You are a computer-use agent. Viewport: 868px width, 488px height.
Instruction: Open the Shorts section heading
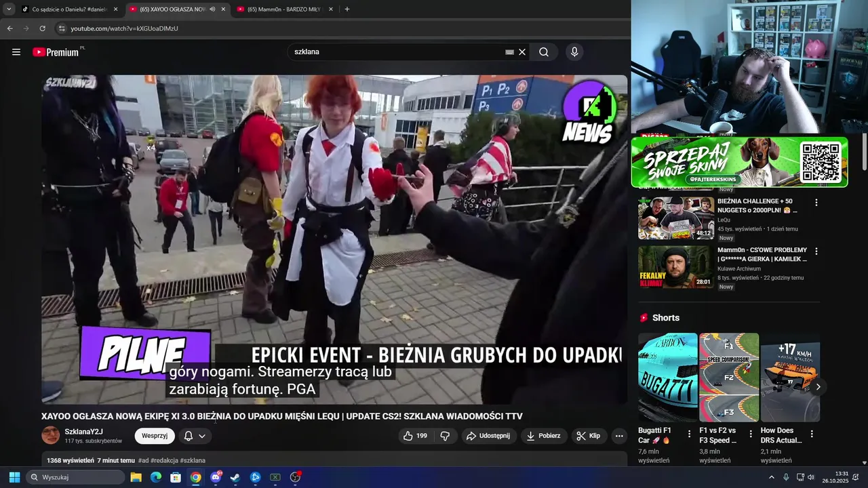pyautogui.click(x=665, y=318)
